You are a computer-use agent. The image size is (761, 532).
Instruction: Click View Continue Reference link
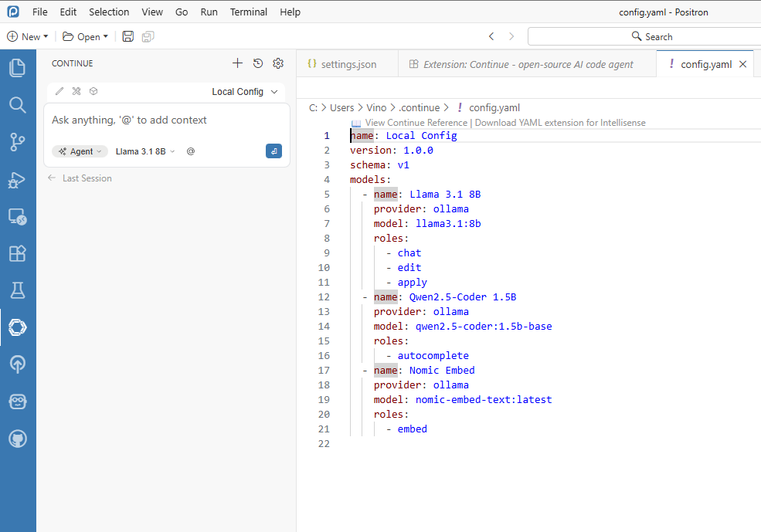(416, 123)
